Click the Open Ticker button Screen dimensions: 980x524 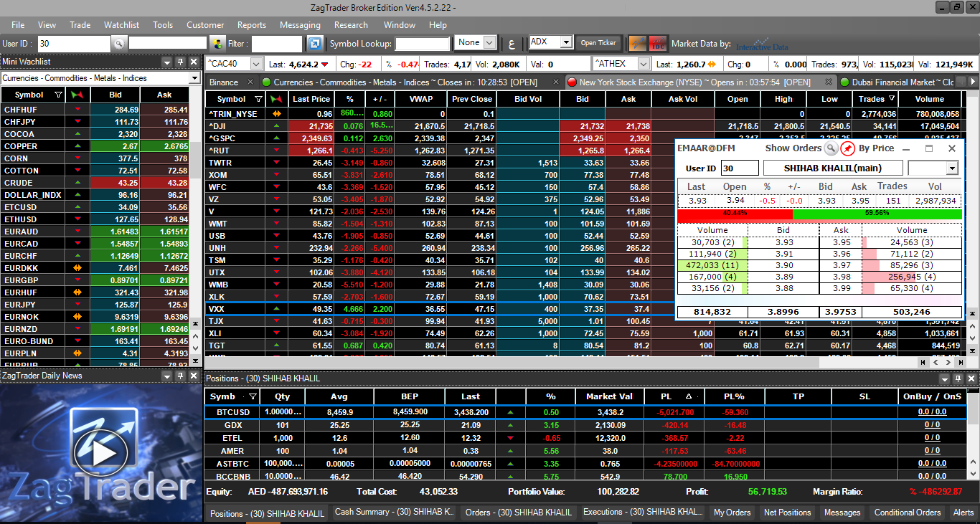click(x=598, y=43)
